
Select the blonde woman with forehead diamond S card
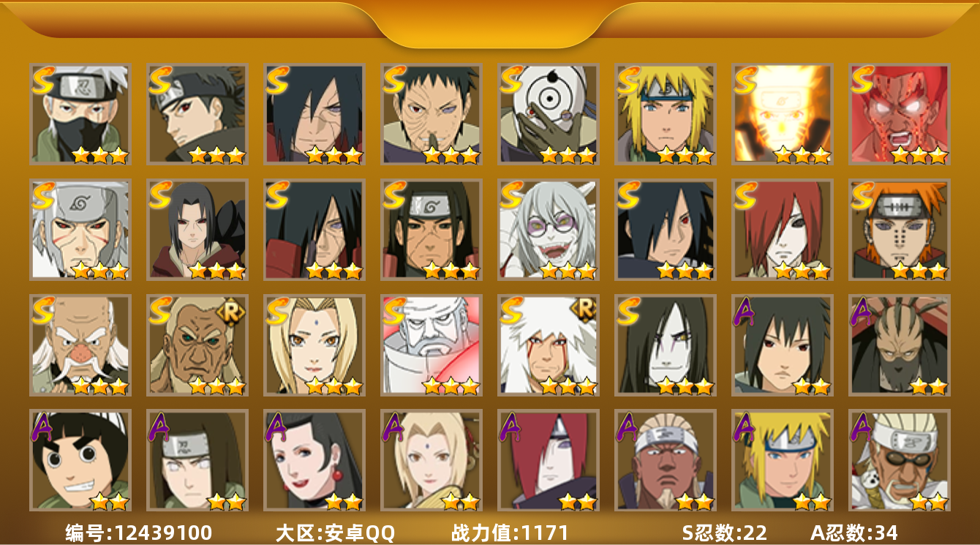[x=314, y=345]
